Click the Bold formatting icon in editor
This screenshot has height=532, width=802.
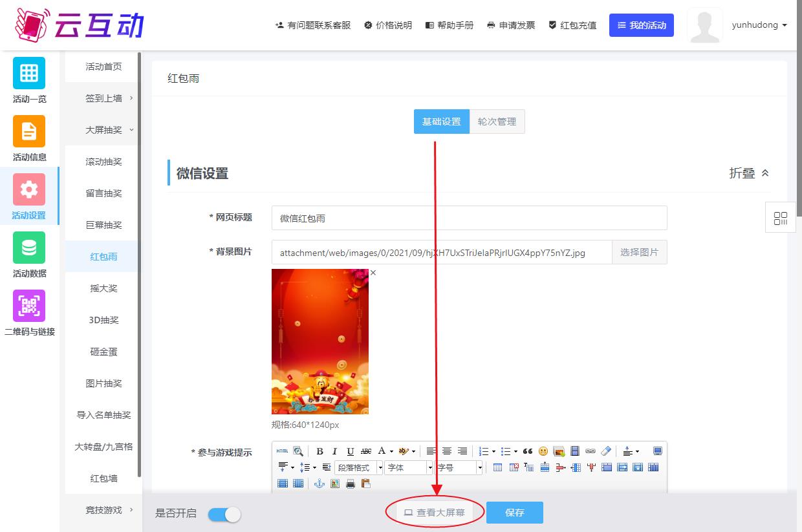(320, 451)
